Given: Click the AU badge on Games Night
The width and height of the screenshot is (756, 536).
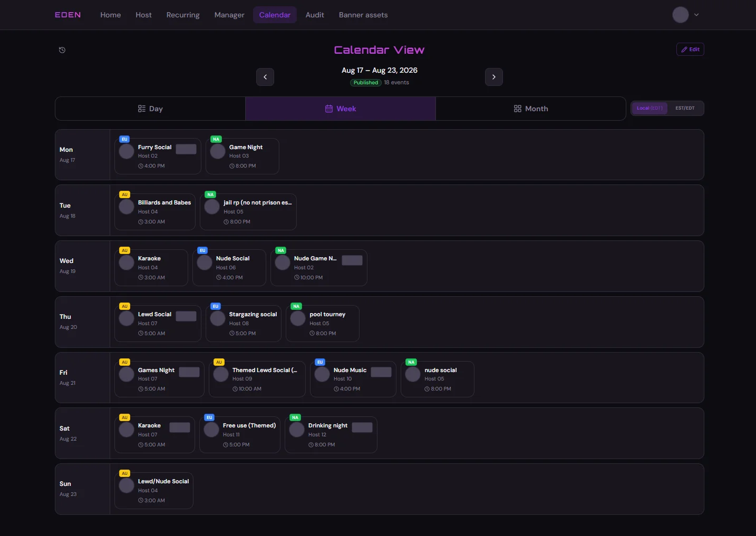Looking at the screenshot, I should pos(124,362).
